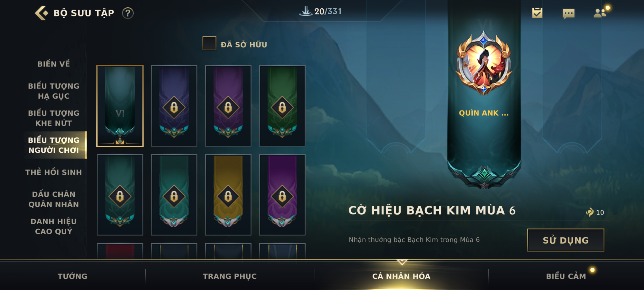Switch to the Tướng tab
The width and height of the screenshot is (644, 290).
[x=72, y=276]
